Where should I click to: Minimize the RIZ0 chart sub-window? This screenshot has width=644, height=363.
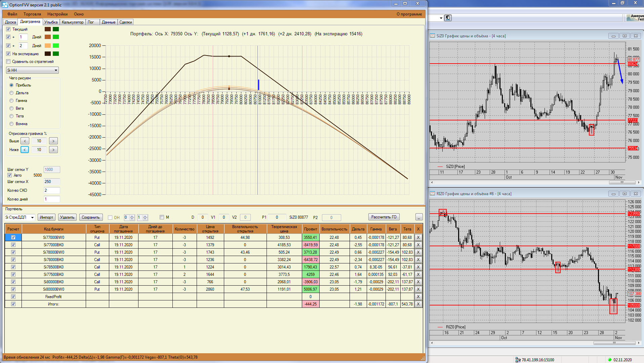[613, 194]
